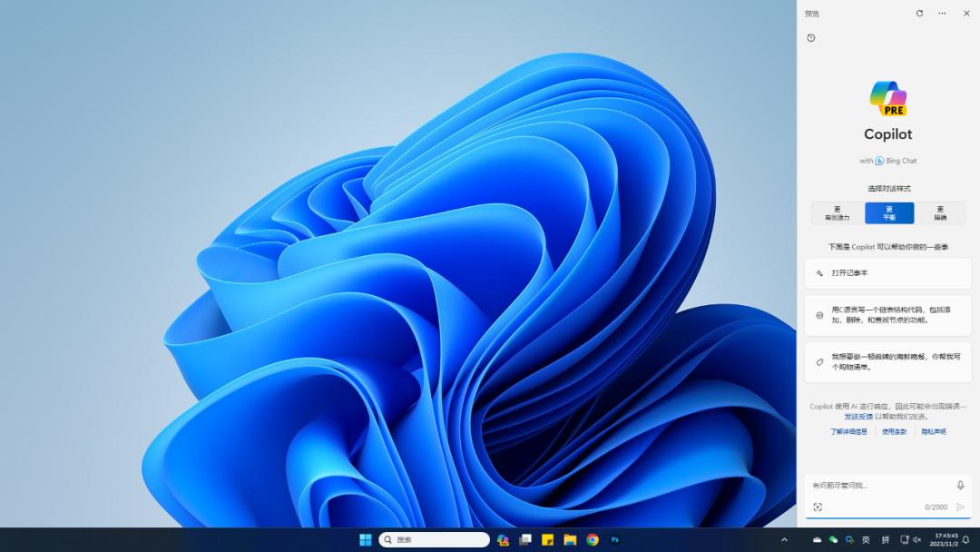Click the OneDrive cloud tray icon
The image size is (980, 552).
pos(817,539)
